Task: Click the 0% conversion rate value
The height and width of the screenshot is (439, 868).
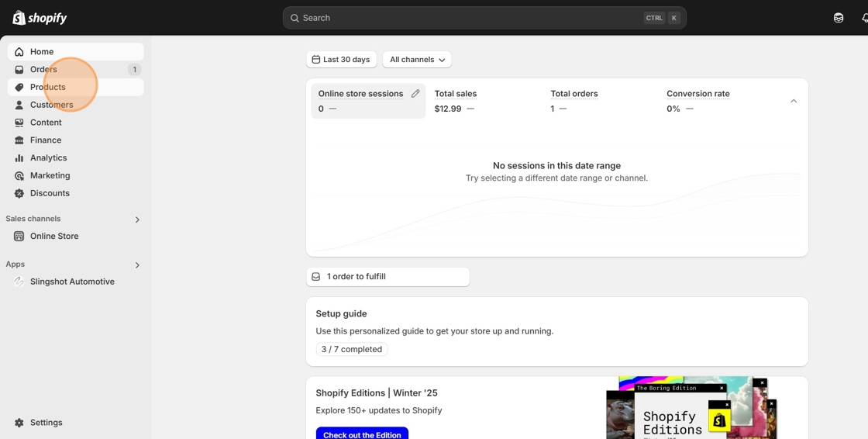Action: (673, 109)
